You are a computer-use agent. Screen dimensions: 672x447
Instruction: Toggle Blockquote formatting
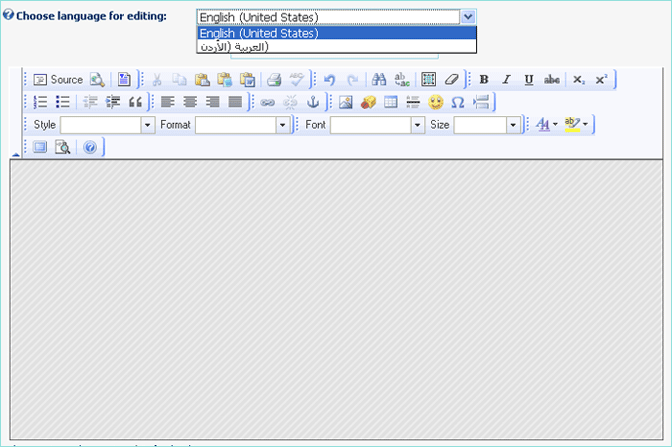coord(135,102)
